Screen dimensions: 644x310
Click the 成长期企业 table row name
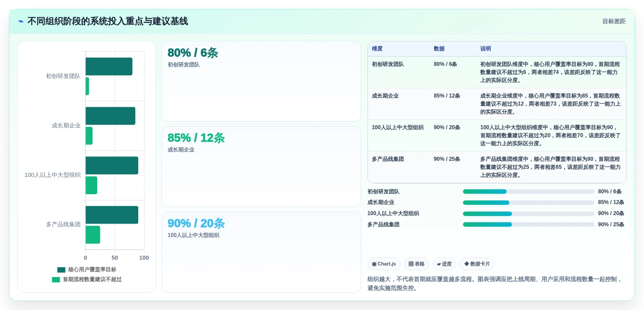(385, 96)
